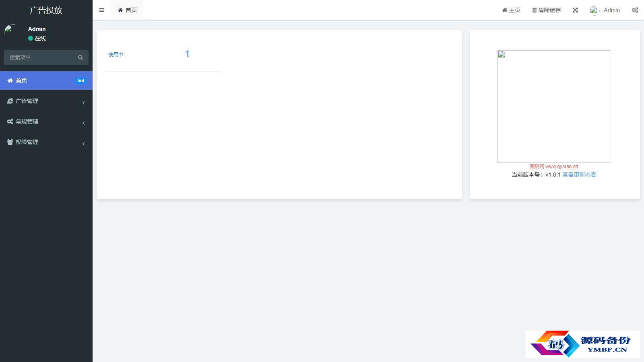Viewport: 644px width, 362px height.
Task: Click the broken image placeholder in right panel
Action: [x=554, y=107]
